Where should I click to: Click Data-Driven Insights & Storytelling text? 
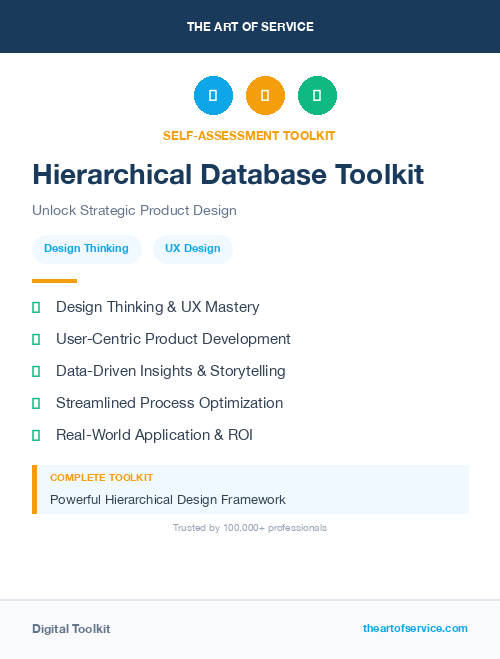[x=171, y=371]
